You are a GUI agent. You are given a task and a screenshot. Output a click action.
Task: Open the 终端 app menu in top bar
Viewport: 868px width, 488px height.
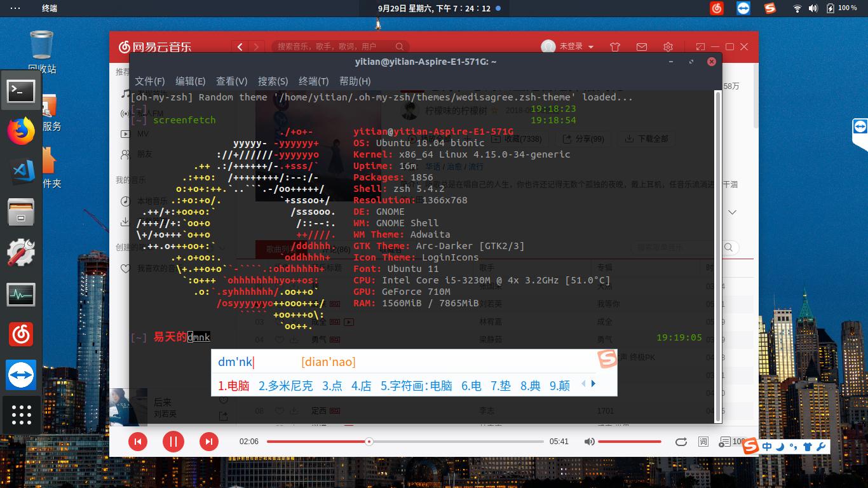pyautogui.click(x=49, y=8)
